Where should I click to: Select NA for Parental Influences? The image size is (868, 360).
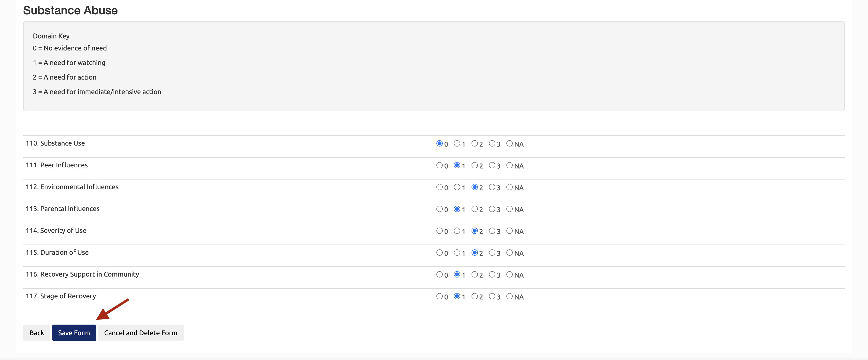(510, 209)
